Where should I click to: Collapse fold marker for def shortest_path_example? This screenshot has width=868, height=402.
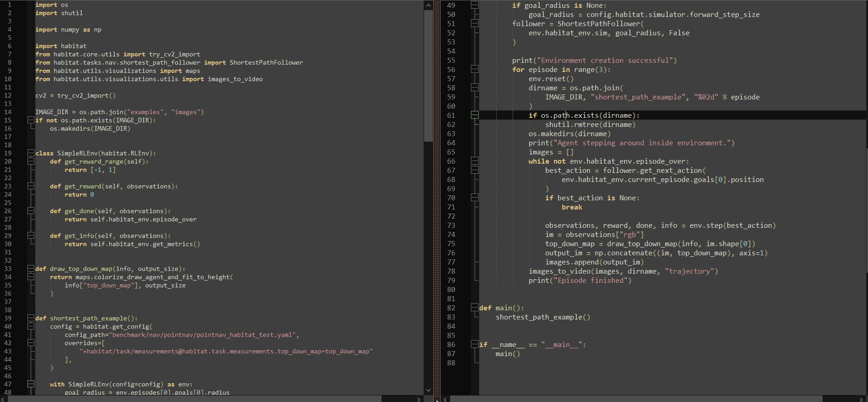click(31, 318)
